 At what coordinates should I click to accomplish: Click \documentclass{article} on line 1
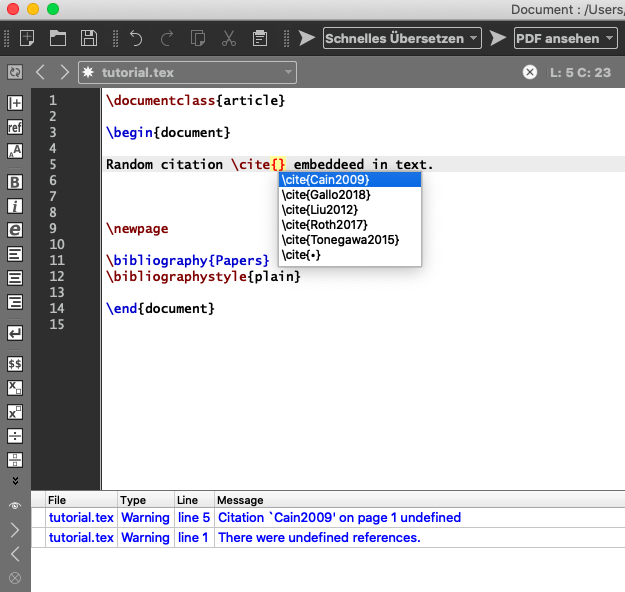(195, 100)
